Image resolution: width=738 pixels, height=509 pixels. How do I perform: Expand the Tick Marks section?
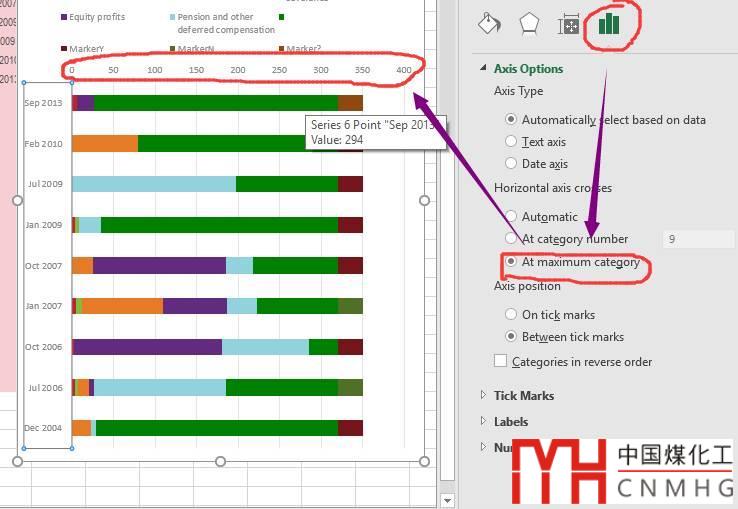click(x=483, y=395)
